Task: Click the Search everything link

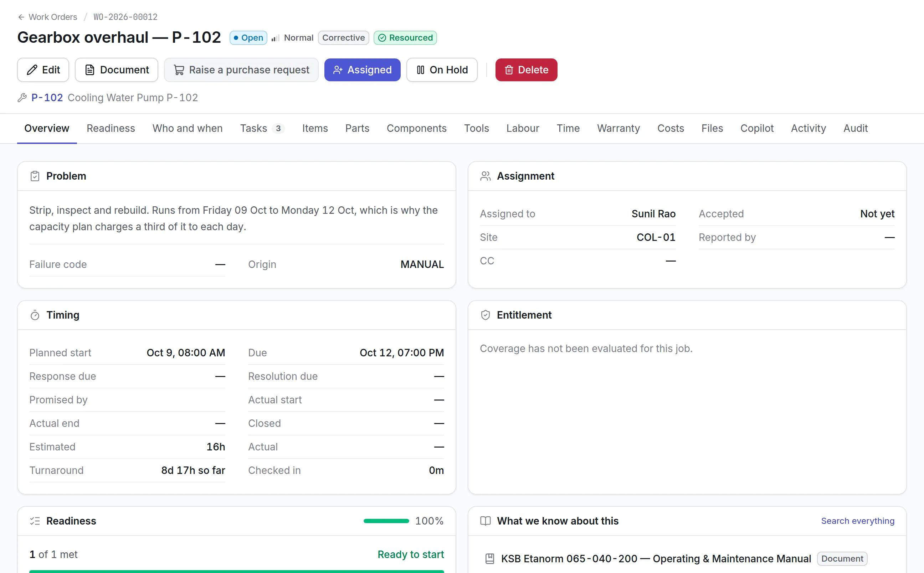Action: [858, 521]
